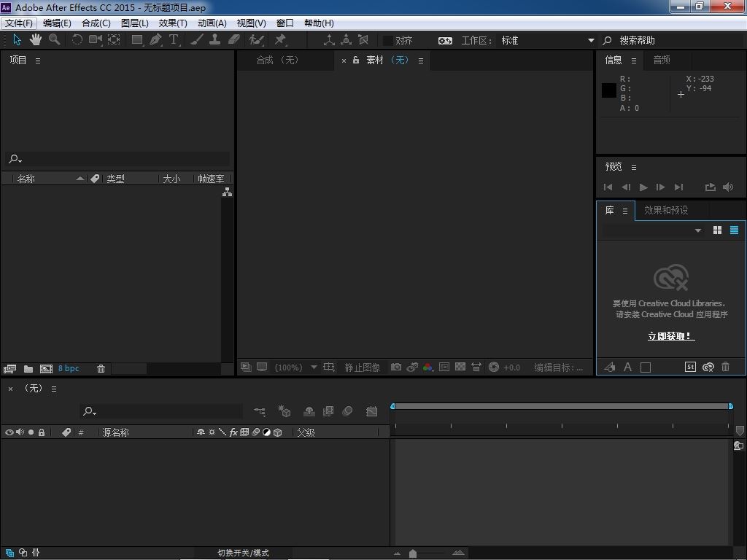Jump to first frame in Preview panel

[x=608, y=187]
